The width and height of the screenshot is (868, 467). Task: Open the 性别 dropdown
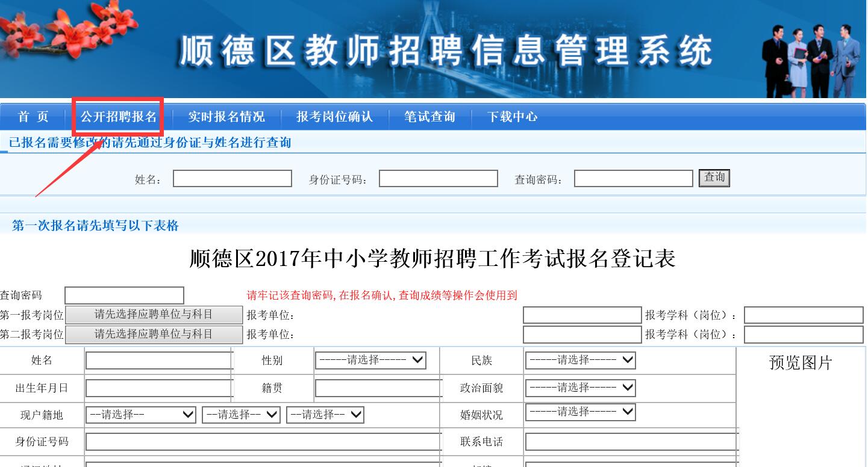pyautogui.click(x=370, y=360)
